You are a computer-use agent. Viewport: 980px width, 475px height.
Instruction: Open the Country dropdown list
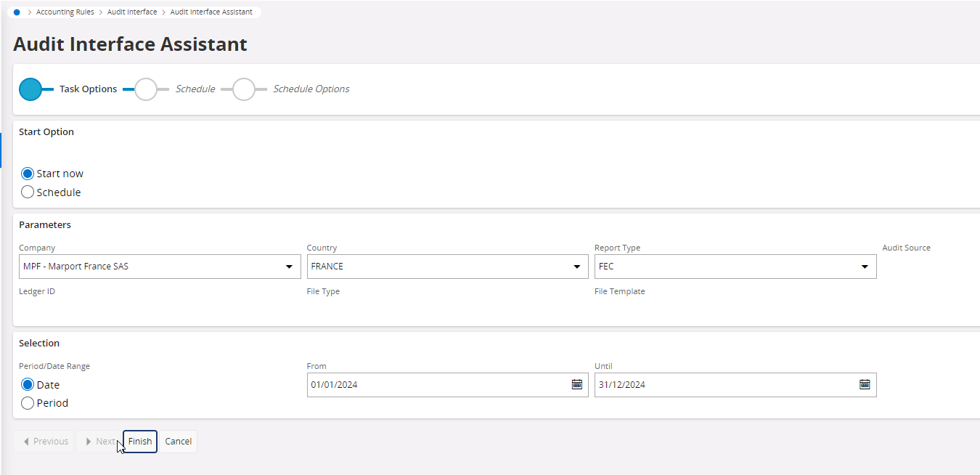coord(576,267)
